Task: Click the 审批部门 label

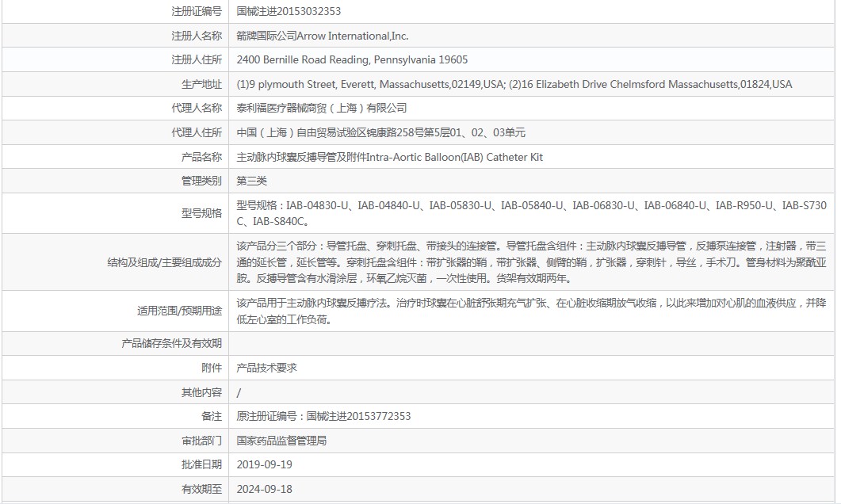Action: pos(201,441)
